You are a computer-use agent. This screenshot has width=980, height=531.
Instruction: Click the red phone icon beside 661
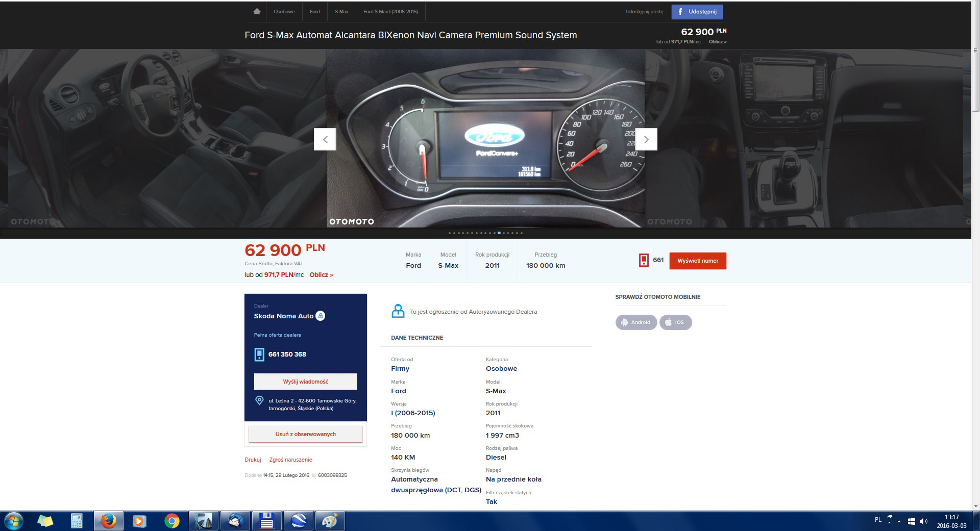click(644, 260)
